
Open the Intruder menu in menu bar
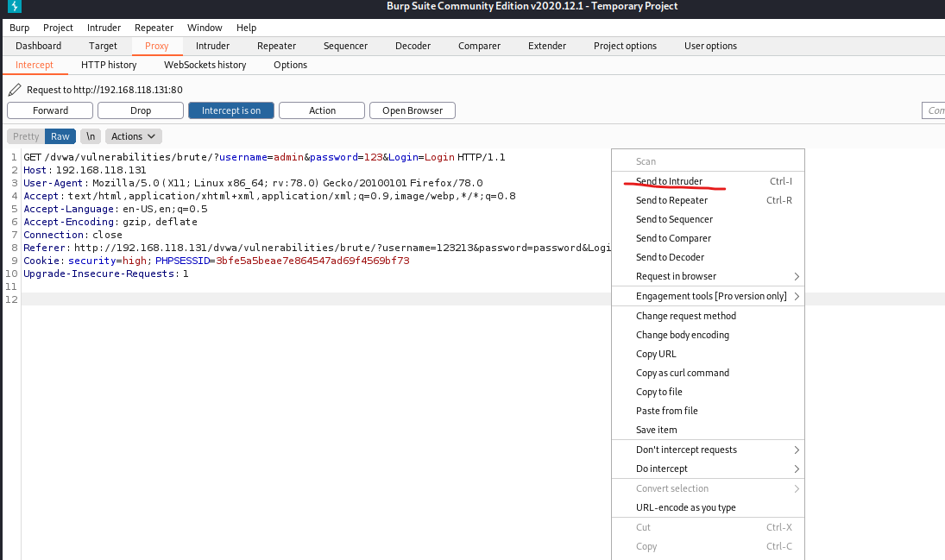coord(104,28)
